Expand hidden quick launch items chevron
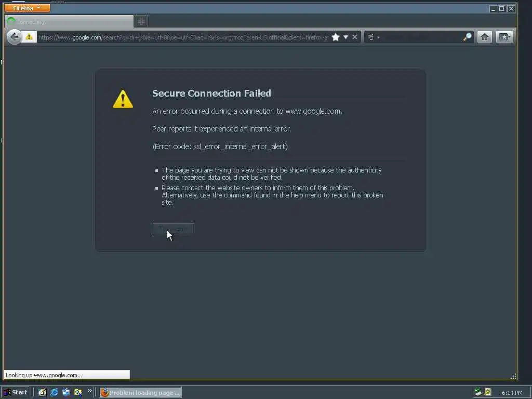This screenshot has width=532, height=399. (x=89, y=391)
